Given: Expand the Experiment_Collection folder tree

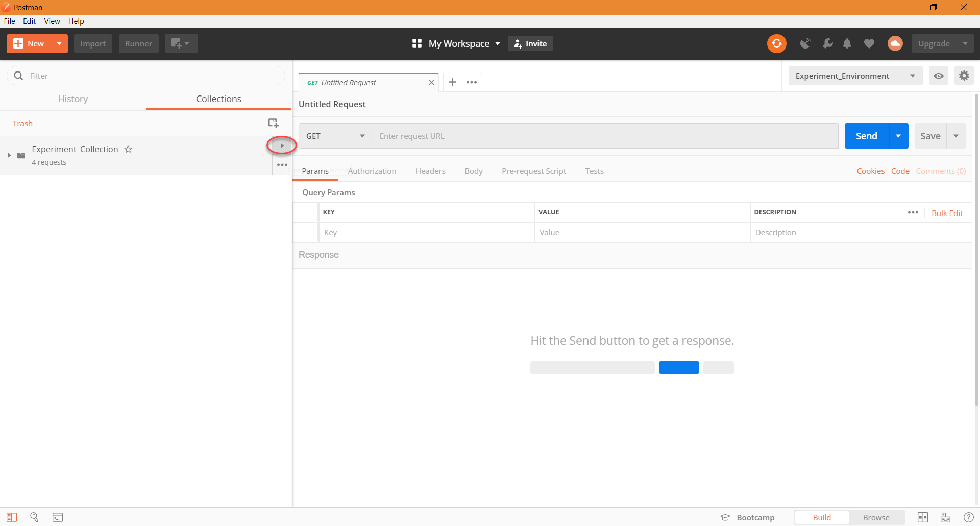Looking at the screenshot, I should click(9, 155).
